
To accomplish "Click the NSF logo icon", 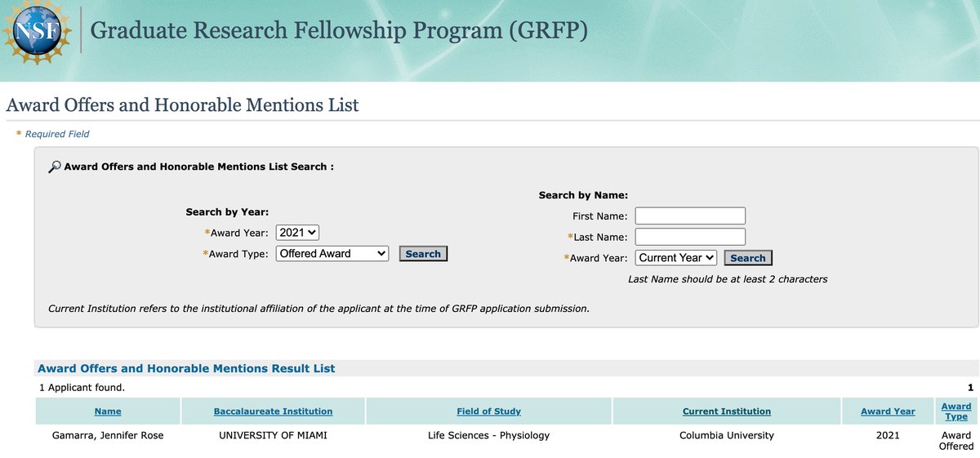I will tap(38, 33).
